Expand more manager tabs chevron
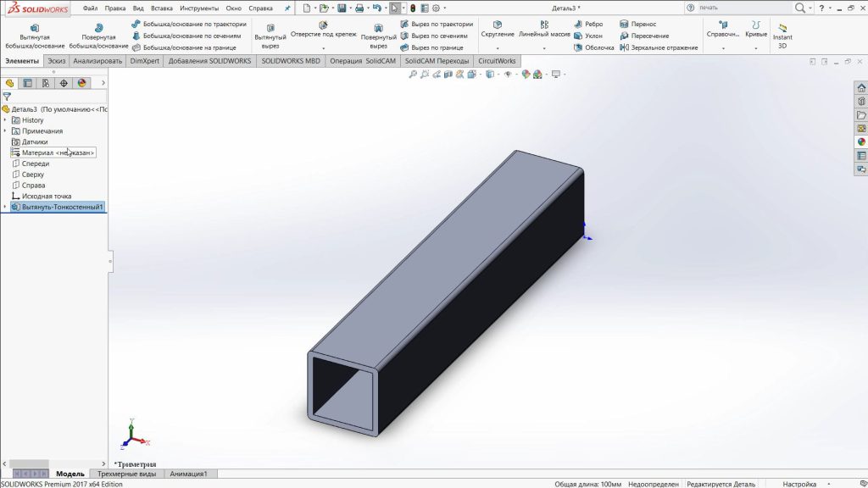This screenshot has height=488, width=868. pyautogui.click(x=103, y=83)
